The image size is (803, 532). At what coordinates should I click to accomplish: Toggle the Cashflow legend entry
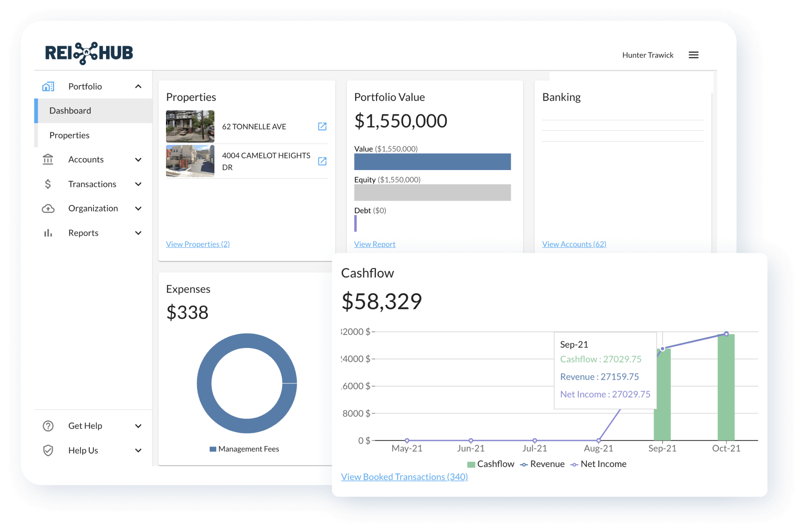coord(491,464)
